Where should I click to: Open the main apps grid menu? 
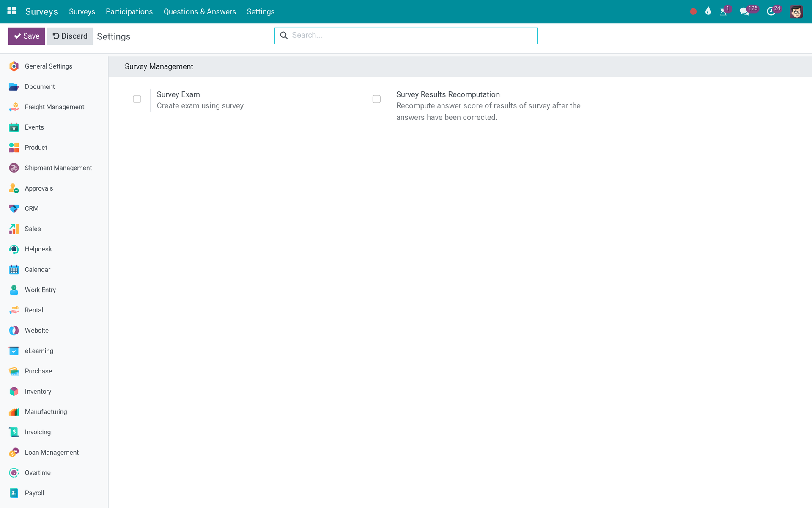(x=12, y=11)
